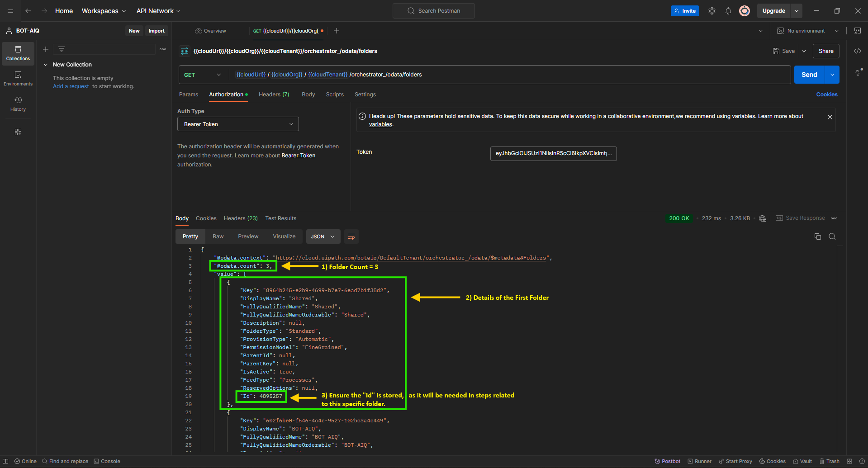Switch to the Params tab
868x468 pixels.
(189, 95)
